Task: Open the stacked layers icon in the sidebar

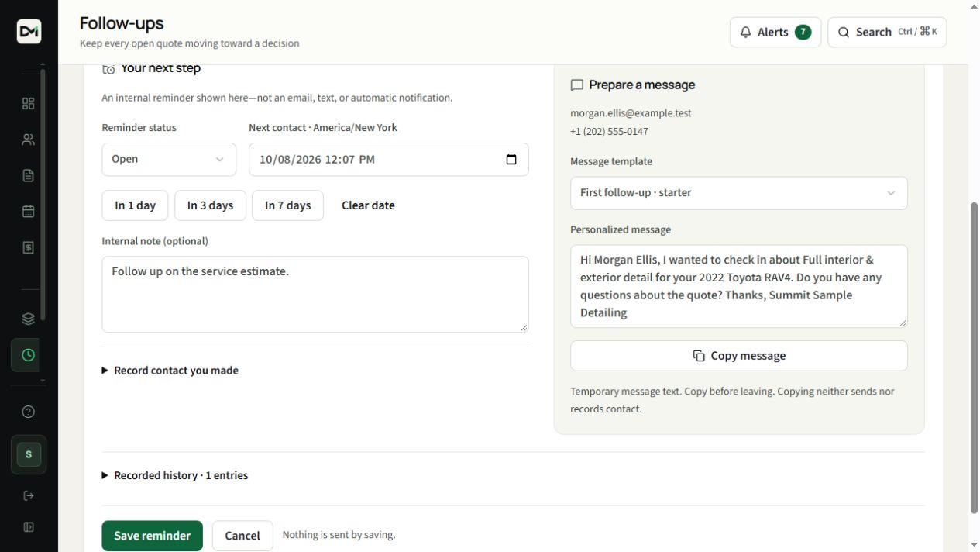Action: click(x=29, y=319)
